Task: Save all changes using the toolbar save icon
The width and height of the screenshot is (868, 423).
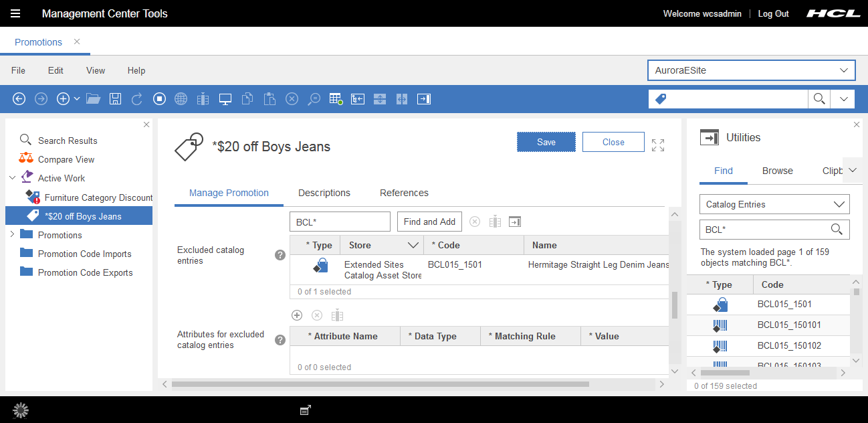Action: coord(115,98)
